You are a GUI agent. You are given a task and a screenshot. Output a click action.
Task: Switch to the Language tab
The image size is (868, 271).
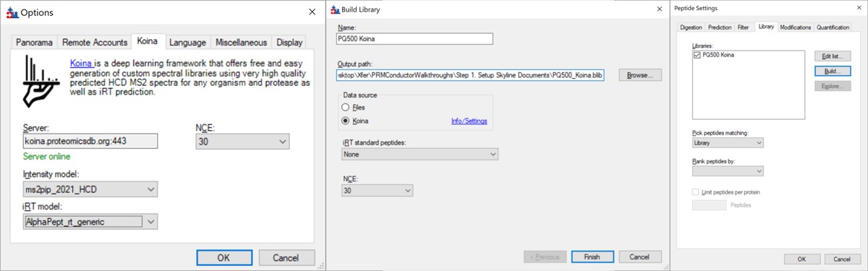click(x=188, y=43)
